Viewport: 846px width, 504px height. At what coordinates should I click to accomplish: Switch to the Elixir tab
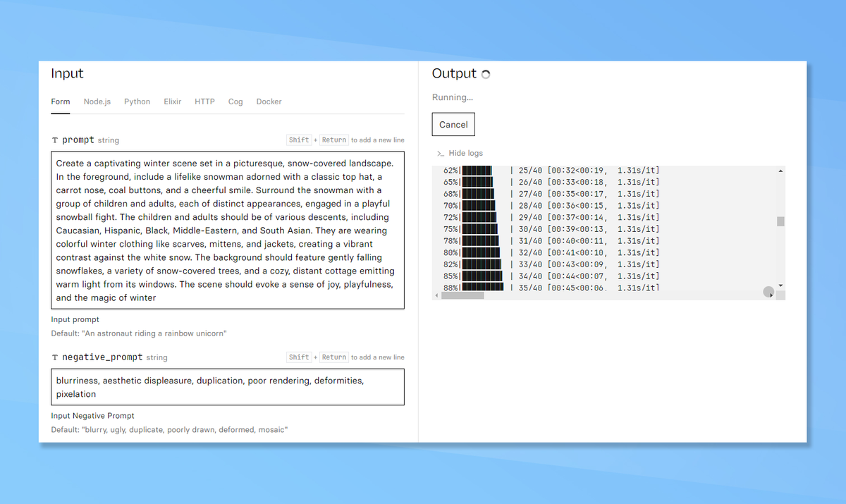[x=172, y=102]
